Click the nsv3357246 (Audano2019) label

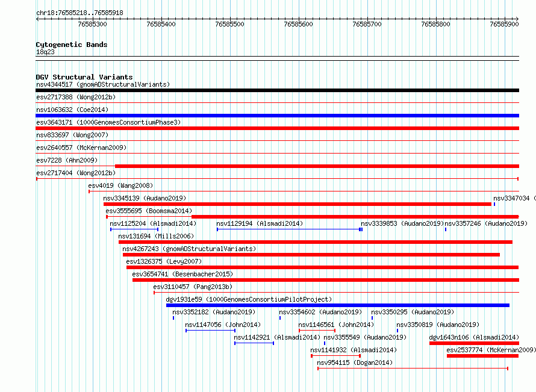pyautogui.click(x=486, y=223)
